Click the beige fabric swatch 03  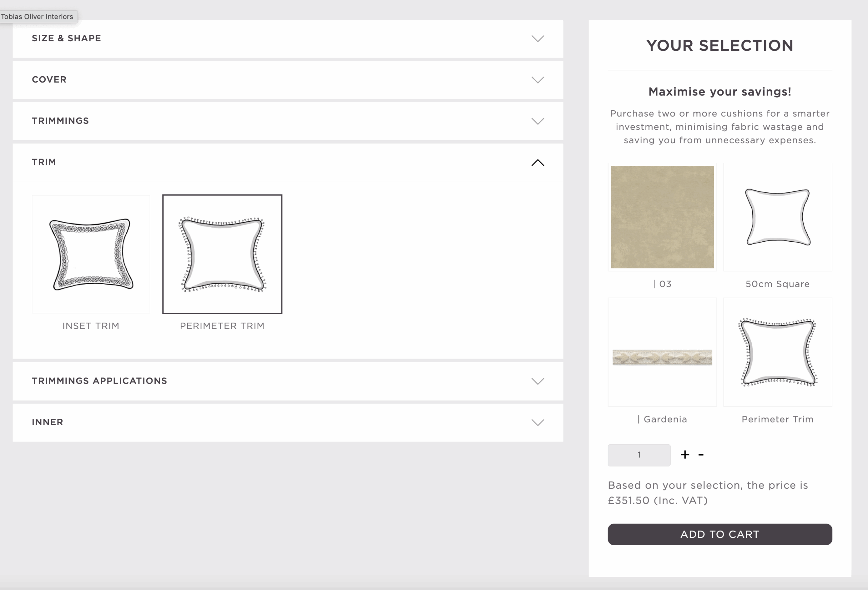(662, 217)
